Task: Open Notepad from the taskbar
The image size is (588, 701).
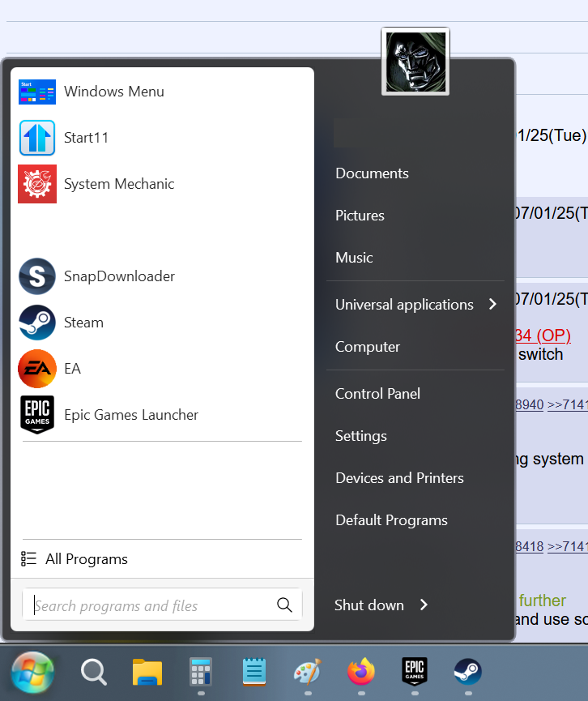Action: [254, 672]
